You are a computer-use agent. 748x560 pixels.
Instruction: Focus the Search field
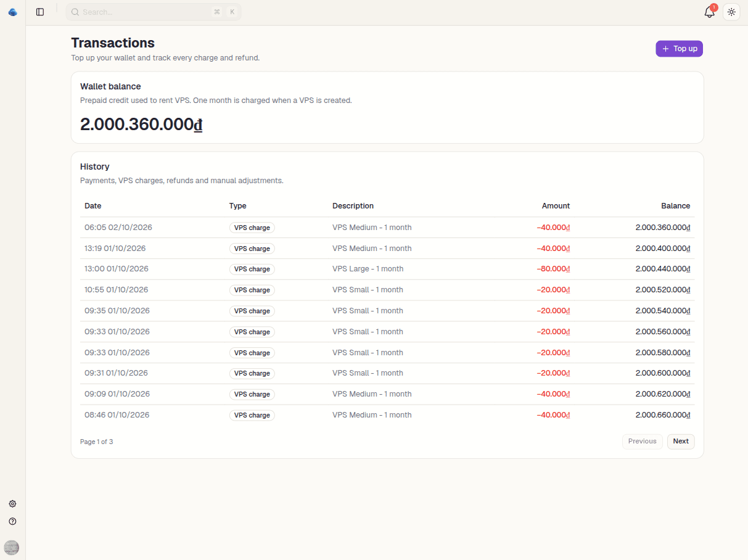[154, 12]
